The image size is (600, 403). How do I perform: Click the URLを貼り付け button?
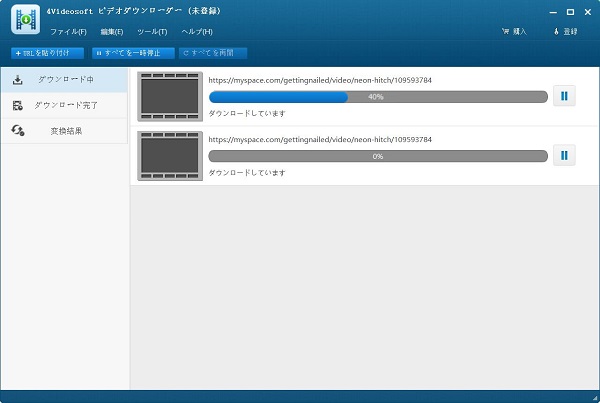(x=47, y=53)
